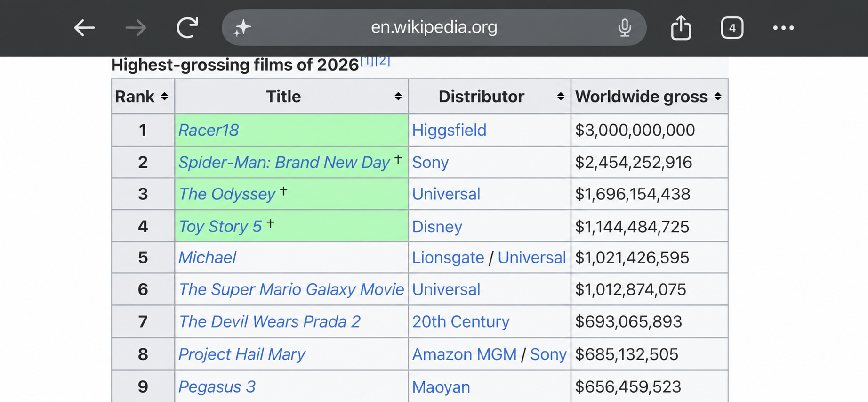The height and width of the screenshot is (402, 868).
Task: Sort the table by Distributor
Action: [x=561, y=96]
